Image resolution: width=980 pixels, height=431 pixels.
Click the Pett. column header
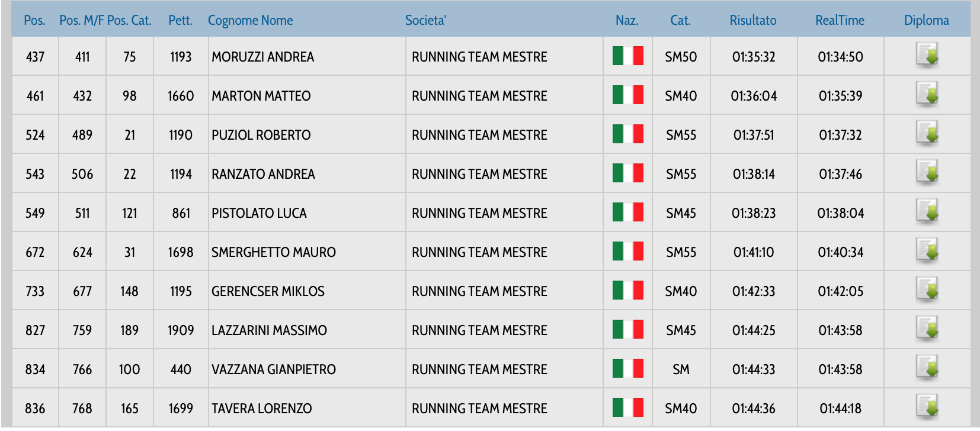pos(180,20)
